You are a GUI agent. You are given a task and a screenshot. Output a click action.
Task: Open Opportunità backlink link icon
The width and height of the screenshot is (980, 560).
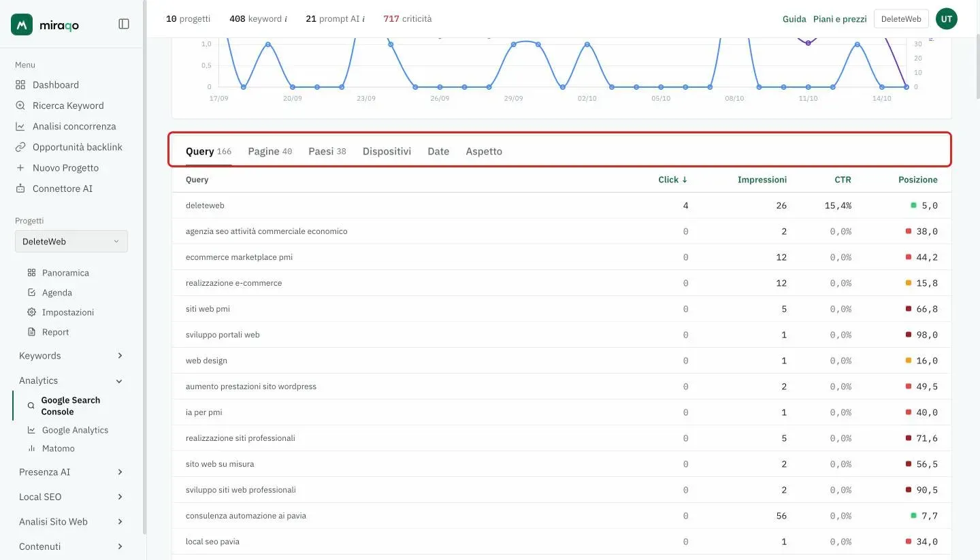click(20, 147)
